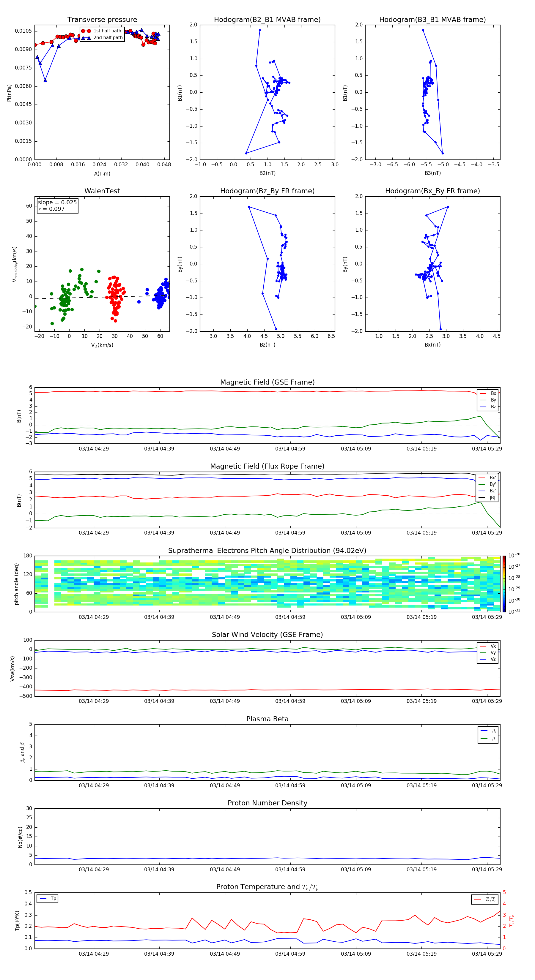
Task: Click the 10^-31 colorbar tick label
Action: pyautogui.click(x=514, y=611)
